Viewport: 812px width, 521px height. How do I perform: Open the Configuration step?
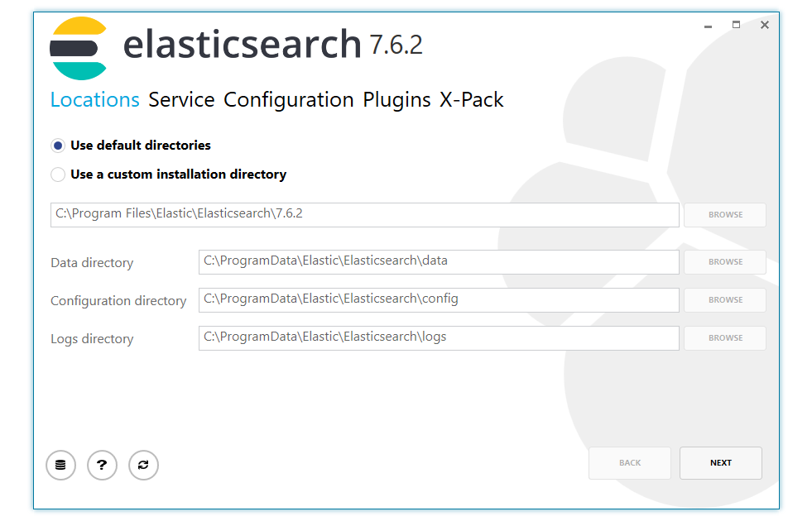(288, 100)
